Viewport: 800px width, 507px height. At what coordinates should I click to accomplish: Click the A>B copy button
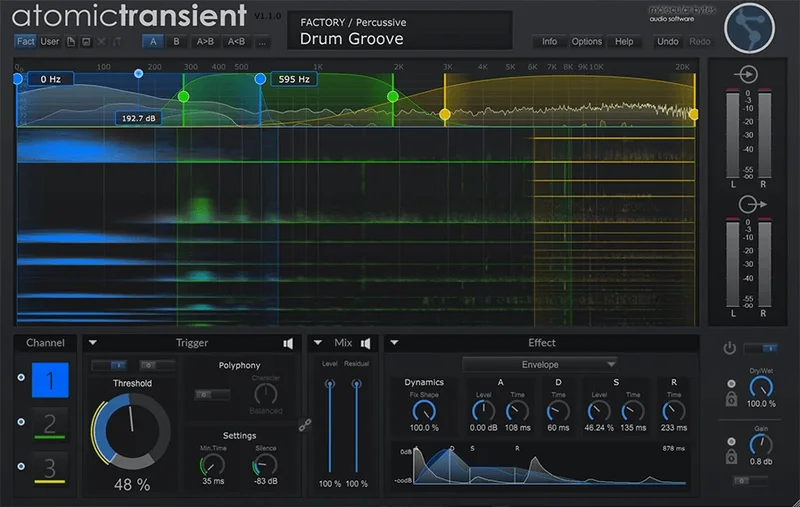tap(205, 42)
